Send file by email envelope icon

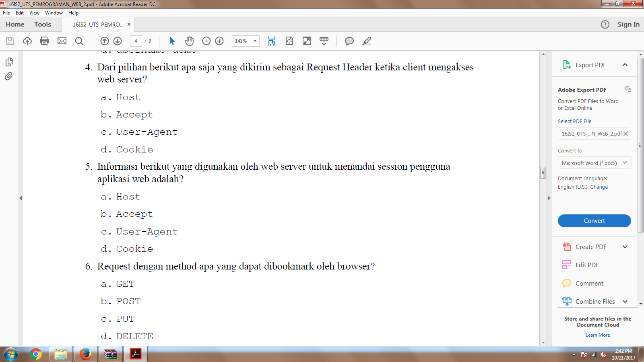62,41
